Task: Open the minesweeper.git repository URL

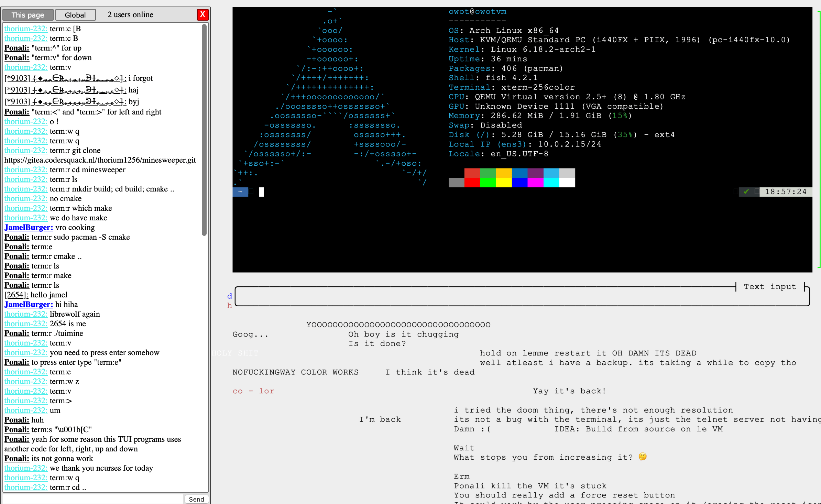Action: tap(100, 160)
